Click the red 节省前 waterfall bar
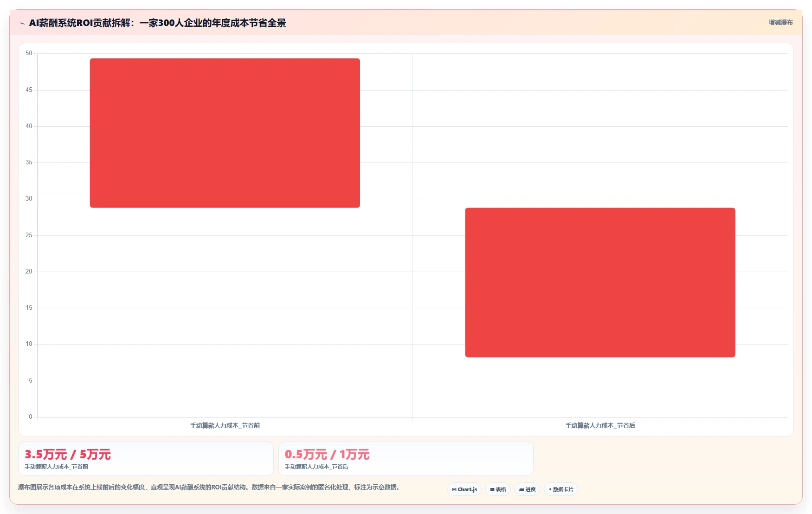This screenshot has width=812, height=514. point(225,133)
